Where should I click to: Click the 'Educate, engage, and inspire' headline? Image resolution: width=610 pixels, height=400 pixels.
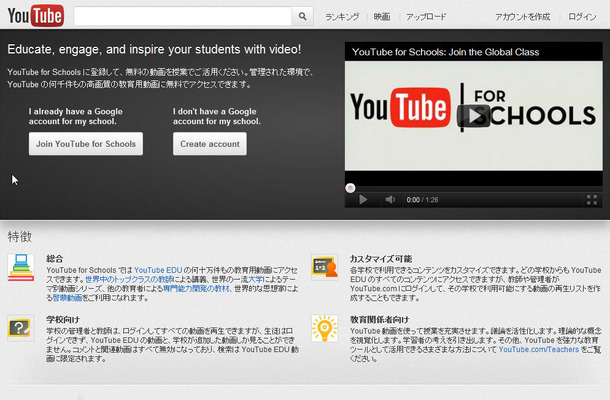[x=154, y=49]
